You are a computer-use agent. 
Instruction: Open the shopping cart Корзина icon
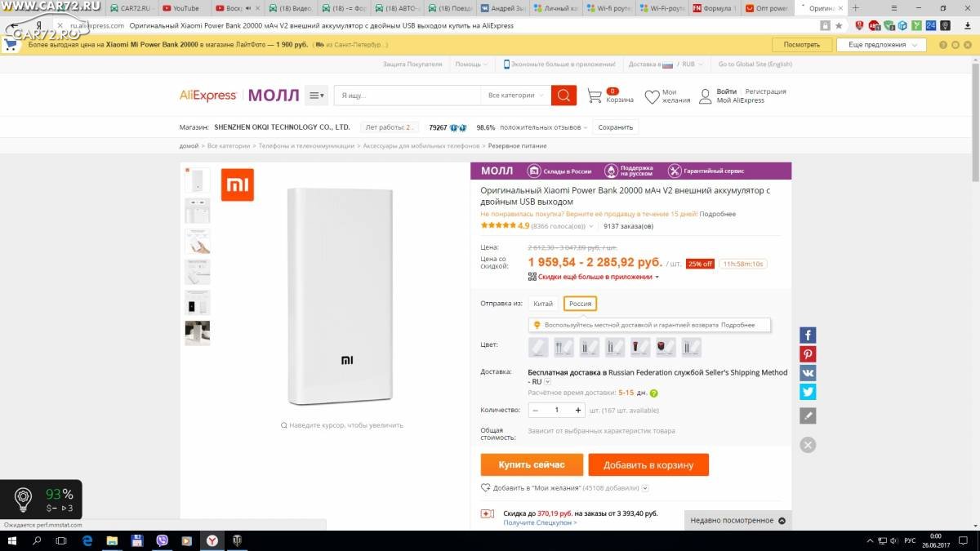595,96
